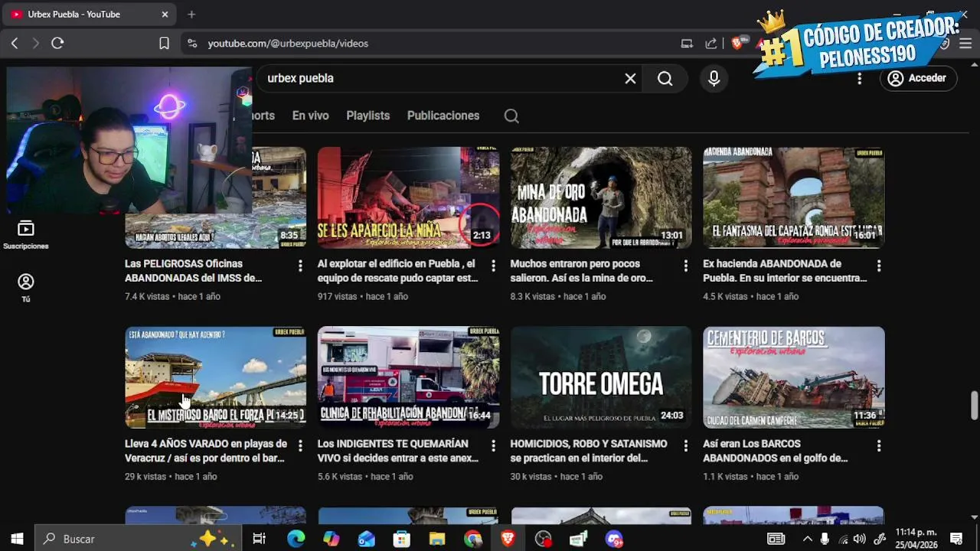The height and width of the screenshot is (551, 980).
Task: Open Google Chrome from taskbar
Action: (x=472, y=539)
